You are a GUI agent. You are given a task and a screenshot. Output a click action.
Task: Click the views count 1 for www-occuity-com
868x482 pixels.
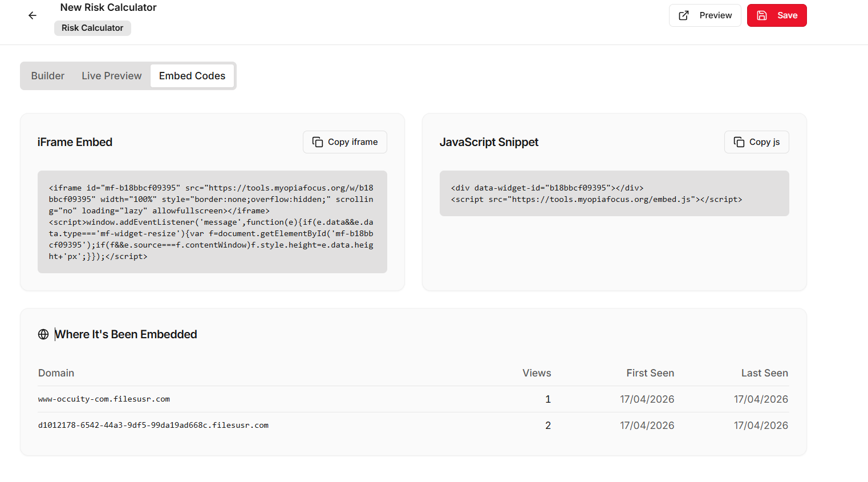(x=548, y=399)
